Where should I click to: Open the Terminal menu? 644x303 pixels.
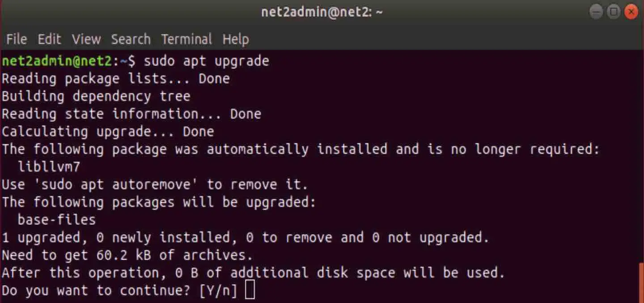[x=186, y=39]
